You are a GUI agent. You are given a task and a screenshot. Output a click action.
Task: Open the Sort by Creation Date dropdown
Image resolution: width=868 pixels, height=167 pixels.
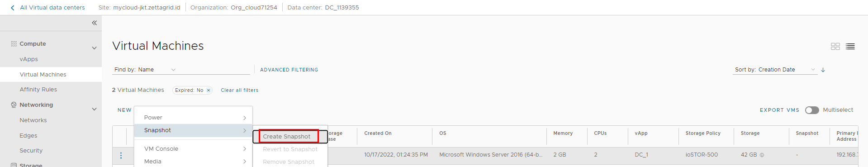click(775, 70)
